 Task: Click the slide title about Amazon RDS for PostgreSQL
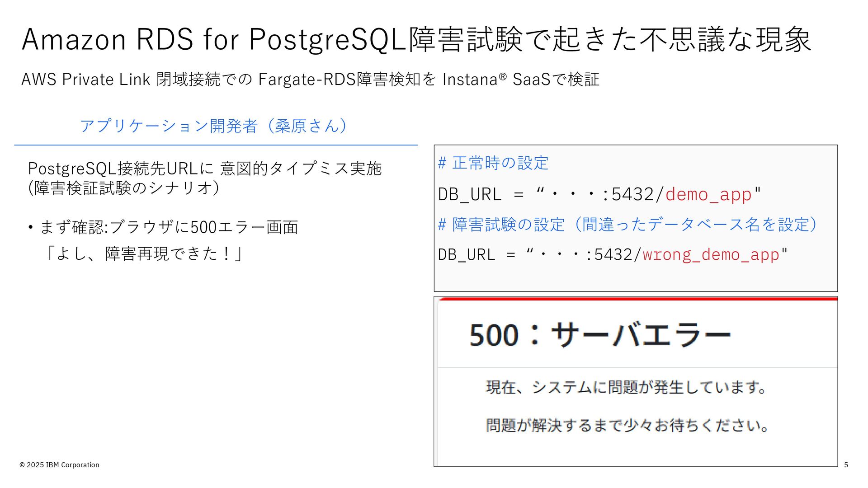(x=416, y=39)
